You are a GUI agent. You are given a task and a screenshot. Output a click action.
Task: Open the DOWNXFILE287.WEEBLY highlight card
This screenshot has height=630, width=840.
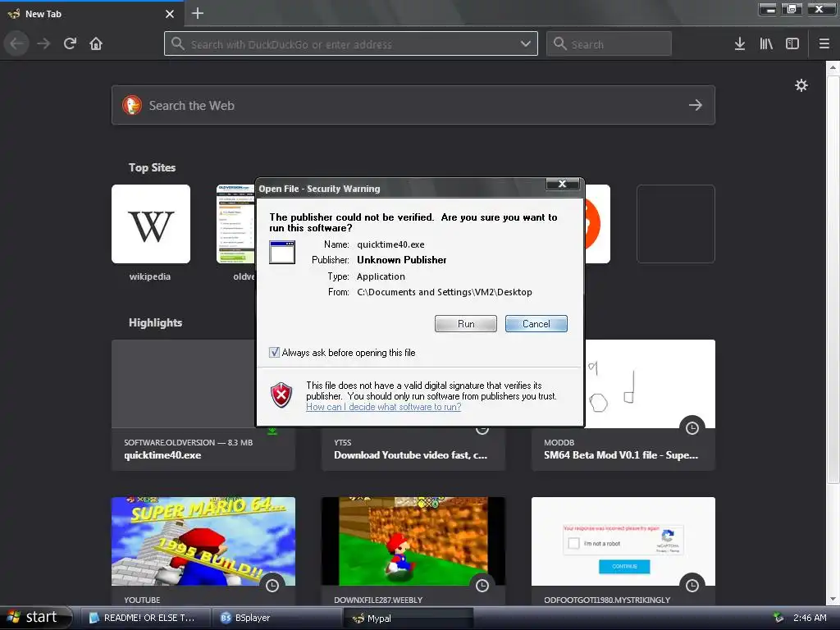pyautogui.click(x=413, y=551)
